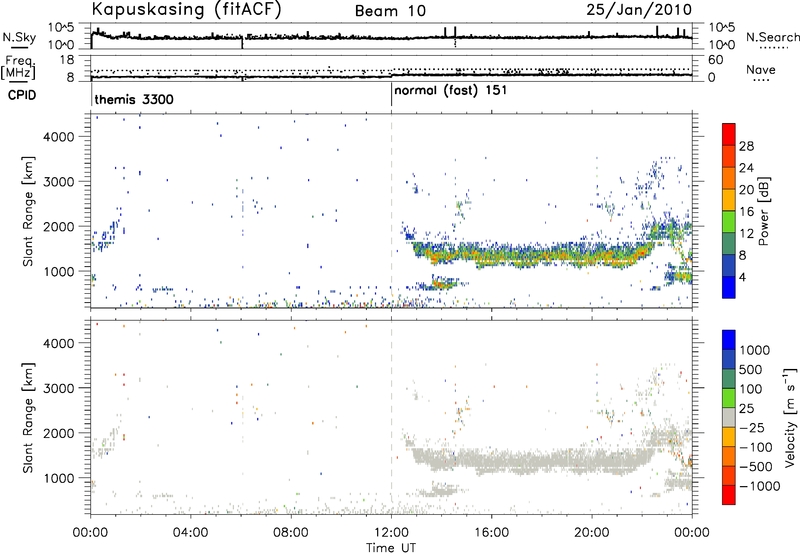Click the '4000' tick on the power panel axis
This screenshot has height=554, width=800.
pos(59,137)
